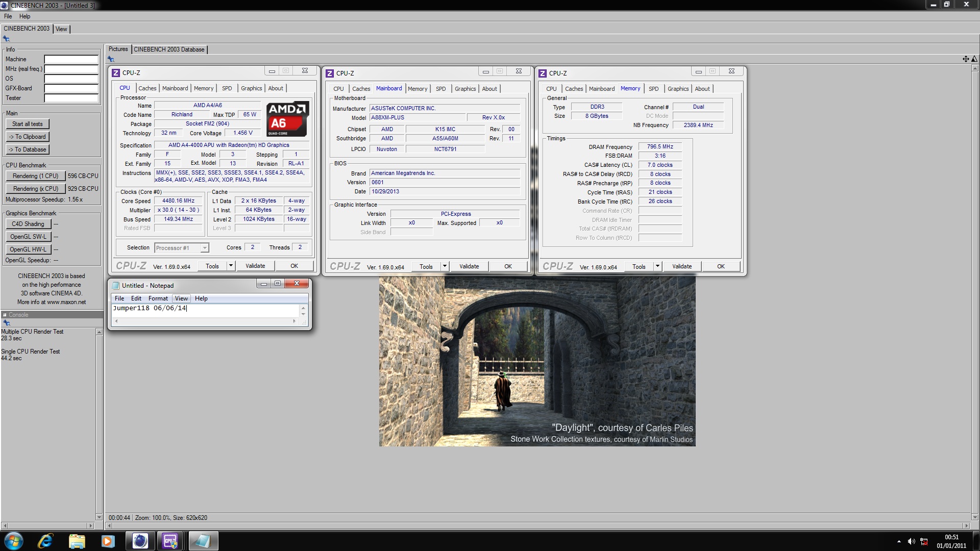
Task: Open SPD tab in the Mainboard CPU-Z window
Action: (x=441, y=89)
